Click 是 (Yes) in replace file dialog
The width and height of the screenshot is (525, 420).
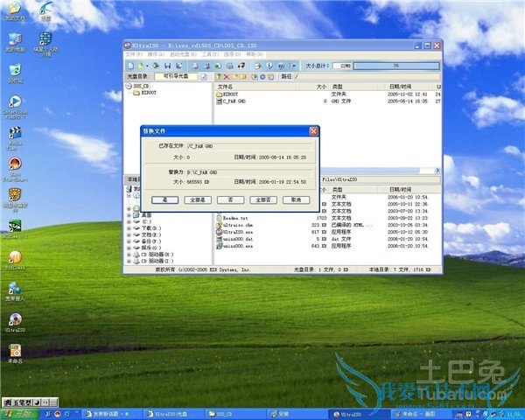click(x=164, y=199)
